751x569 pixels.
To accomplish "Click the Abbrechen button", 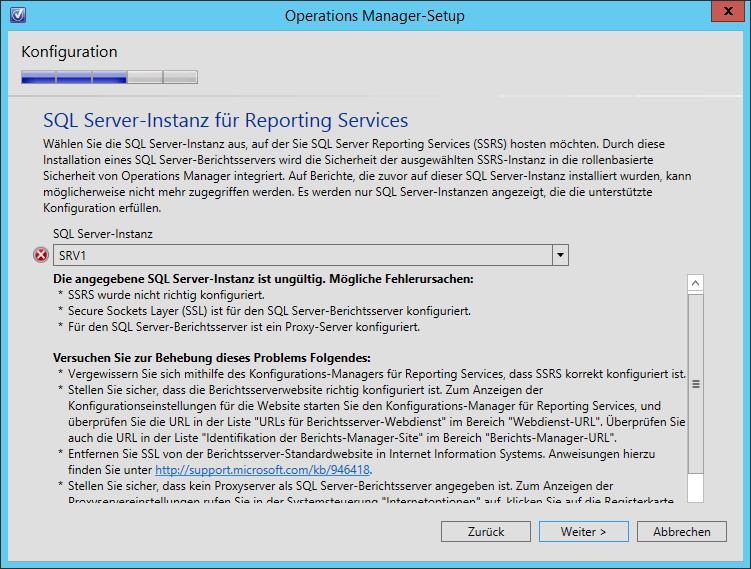I will 682,532.
